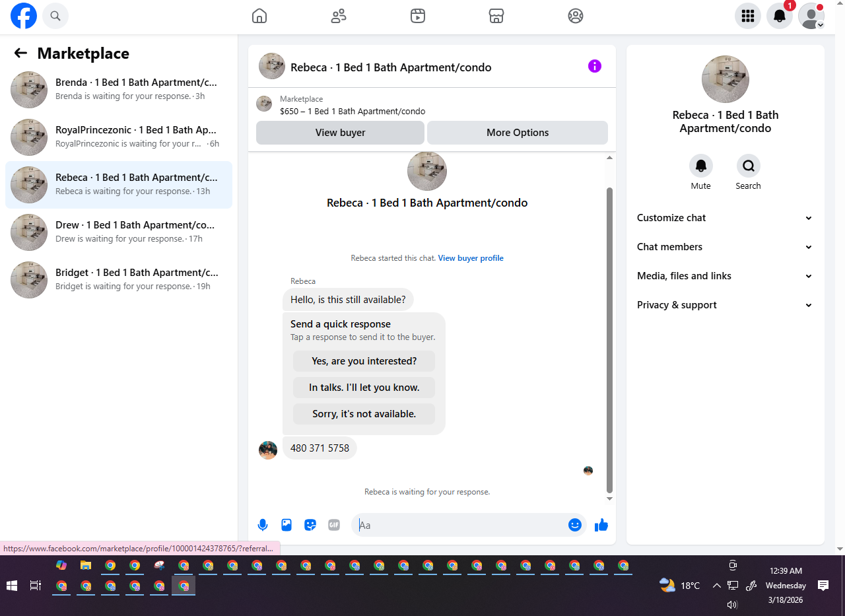Send quick reply "In talks. I'll let you know."
The height and width of the screenshot is (616, 845).
pyautogui.click(x=364, y=388)
